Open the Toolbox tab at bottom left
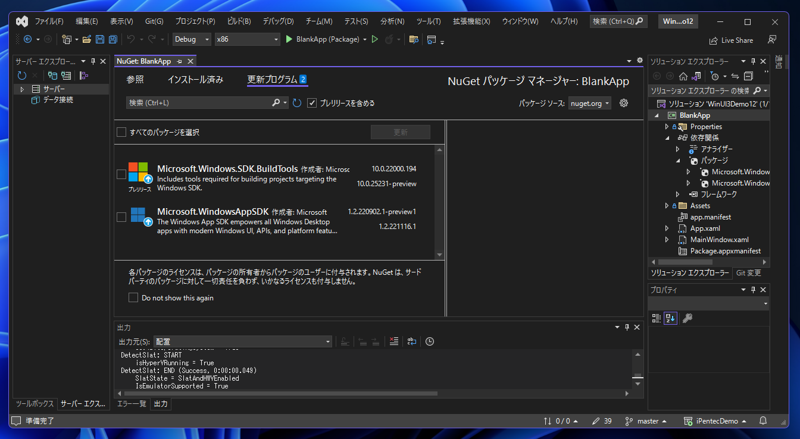Viewport: 800px width, 439px height. tap(34, 404)
